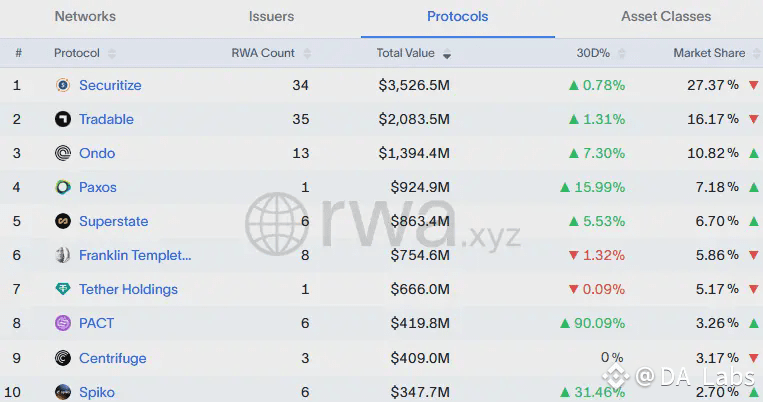Viewport: 763px width, 402px height.
Task: Click the Centrifuge protocol logo icon
Action: [63, 358]
